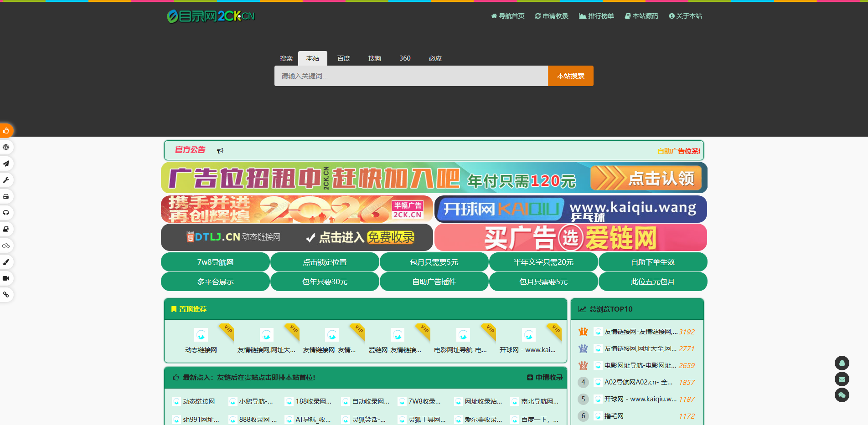Open the QQ contact icon on right side
The image size is (868, 425).
pos(841,363)
